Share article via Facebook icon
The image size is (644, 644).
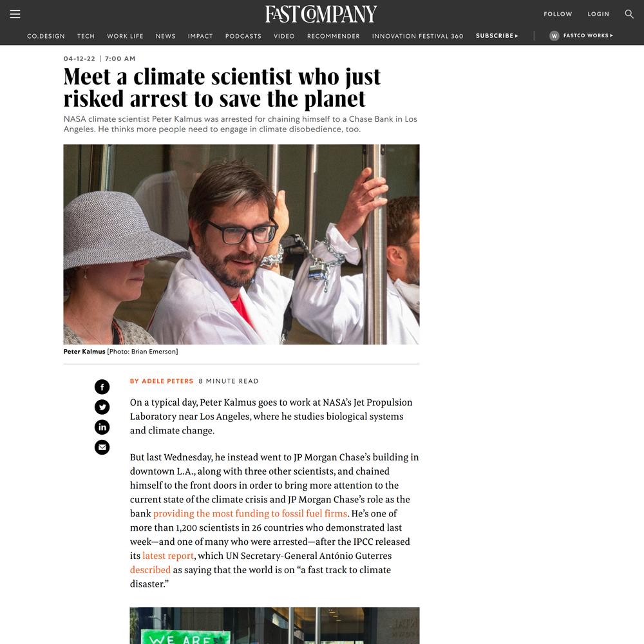coord(102,387)
